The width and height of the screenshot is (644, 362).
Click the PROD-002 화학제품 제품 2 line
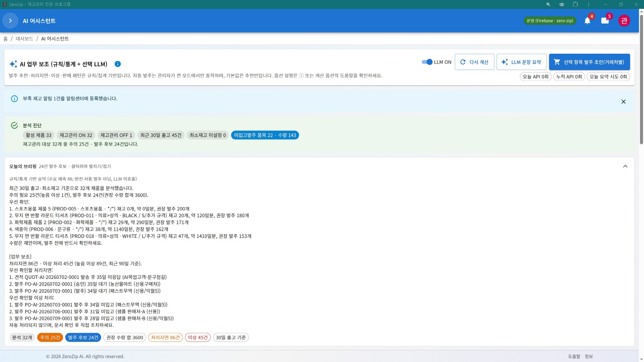(x=99, y=222)
